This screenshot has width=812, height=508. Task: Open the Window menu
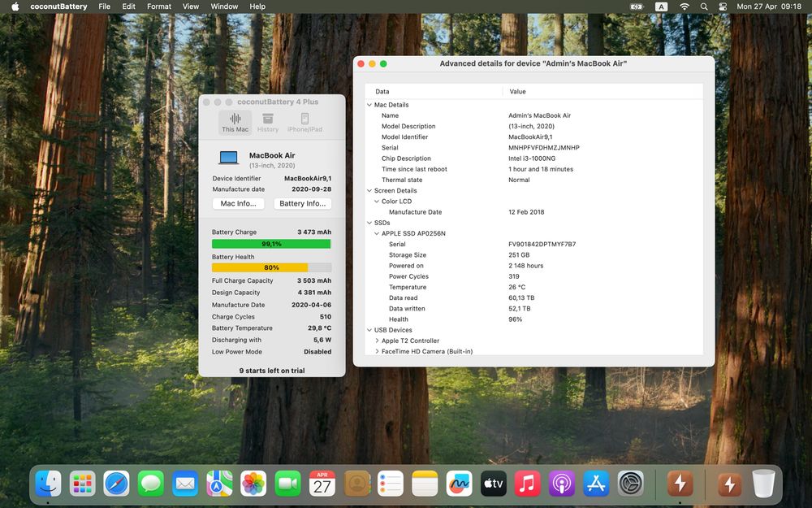224,7
